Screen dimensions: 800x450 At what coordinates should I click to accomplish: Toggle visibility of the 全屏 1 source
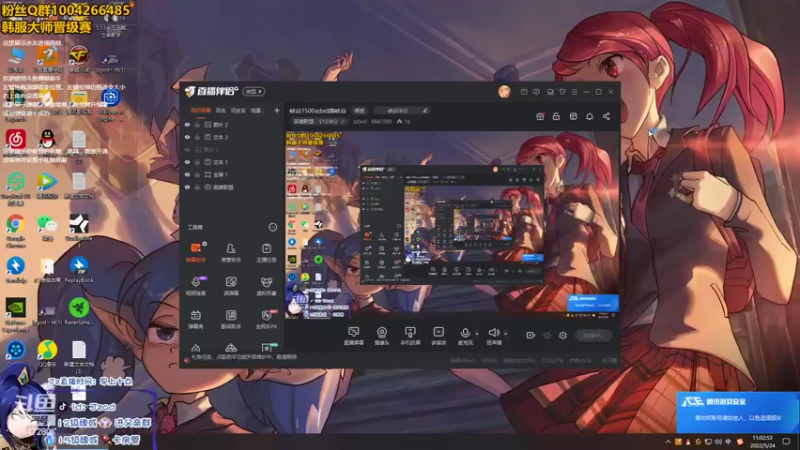(x=187, y=174)
